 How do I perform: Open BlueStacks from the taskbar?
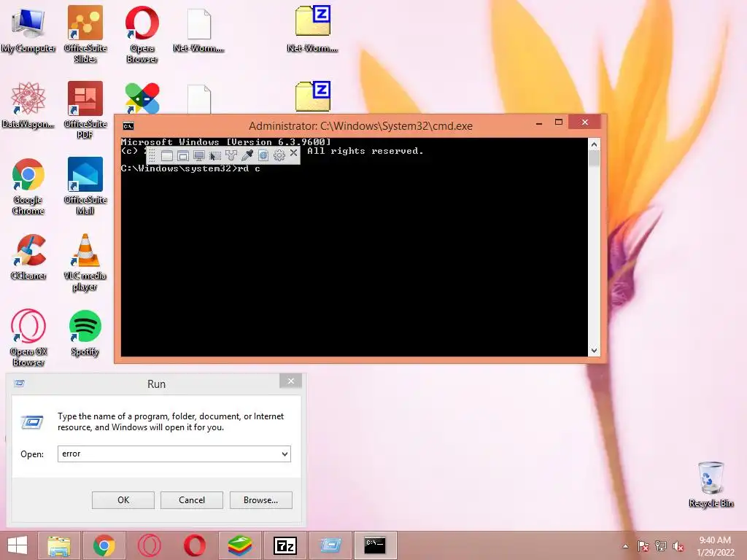pos(239,545)
